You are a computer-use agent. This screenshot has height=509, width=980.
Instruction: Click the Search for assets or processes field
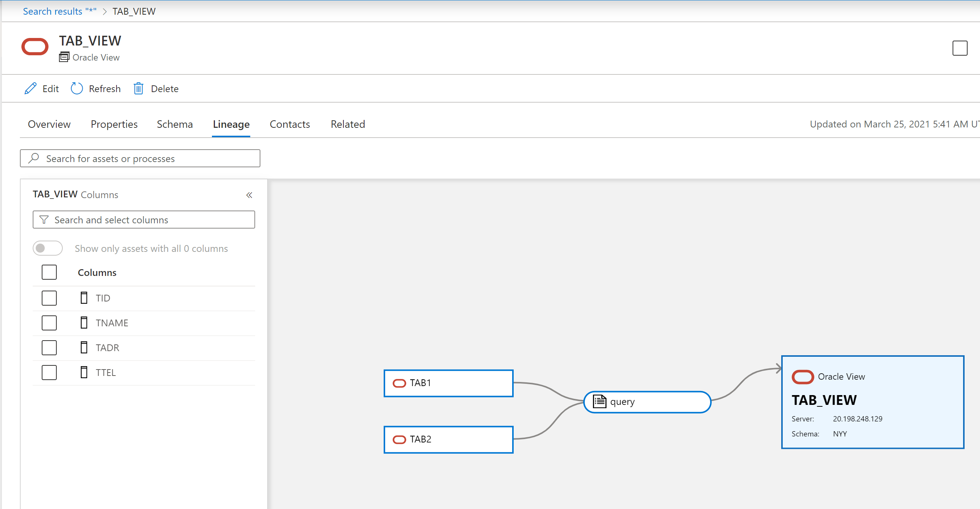[x=140, y=158]
